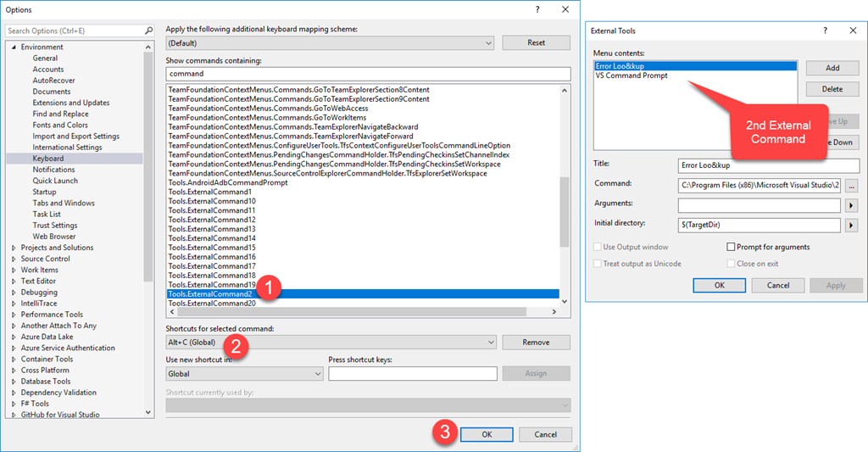This screenshot has height=452, width=868.
Task: Select VS Command Prompt in Menu contents
Action: pos(632,75)
